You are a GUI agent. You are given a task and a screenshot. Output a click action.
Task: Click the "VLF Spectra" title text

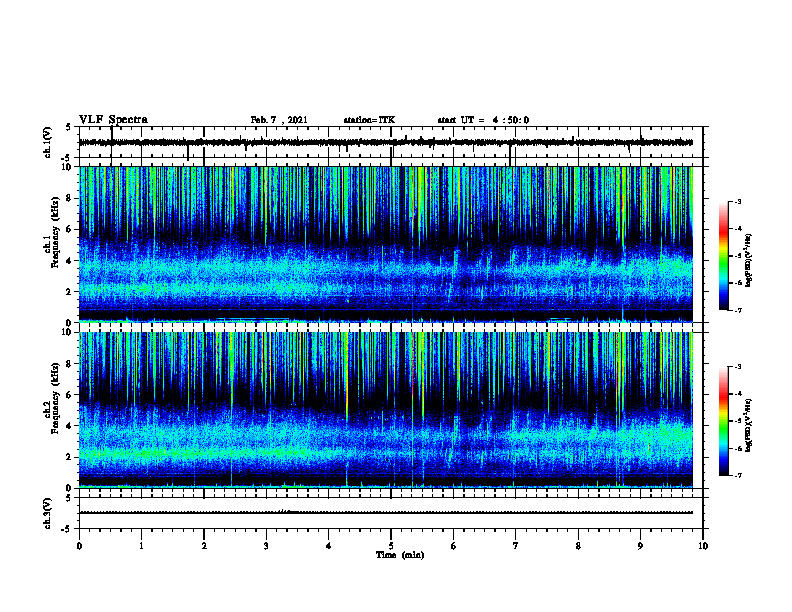113,120
